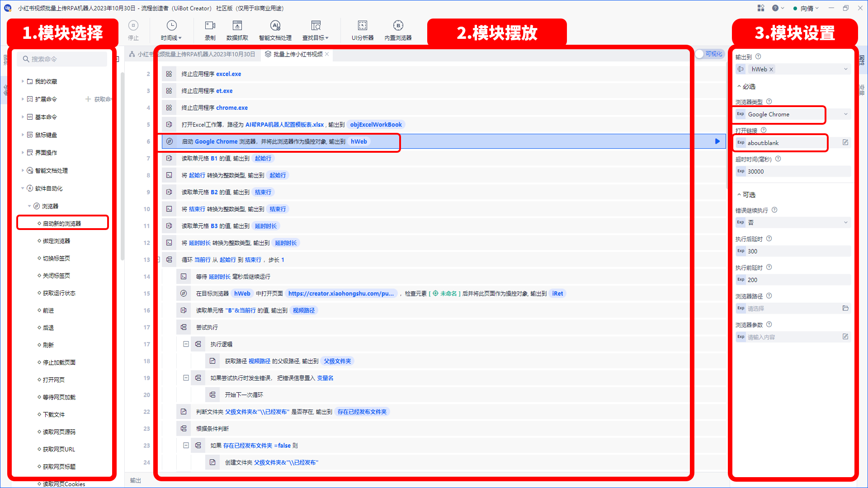Click help icon next to 输出到

pyautogui.click(x=758, y=56)
